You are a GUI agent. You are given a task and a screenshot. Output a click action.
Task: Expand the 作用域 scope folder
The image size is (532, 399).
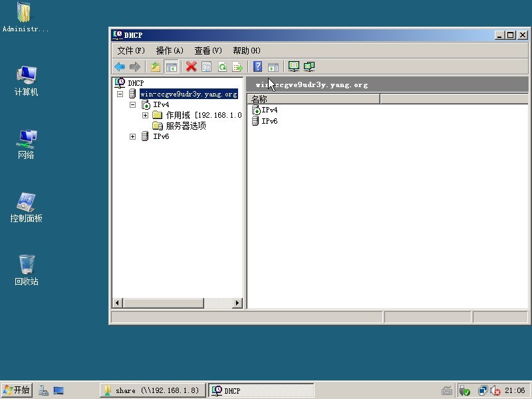[x=145, y=115]
